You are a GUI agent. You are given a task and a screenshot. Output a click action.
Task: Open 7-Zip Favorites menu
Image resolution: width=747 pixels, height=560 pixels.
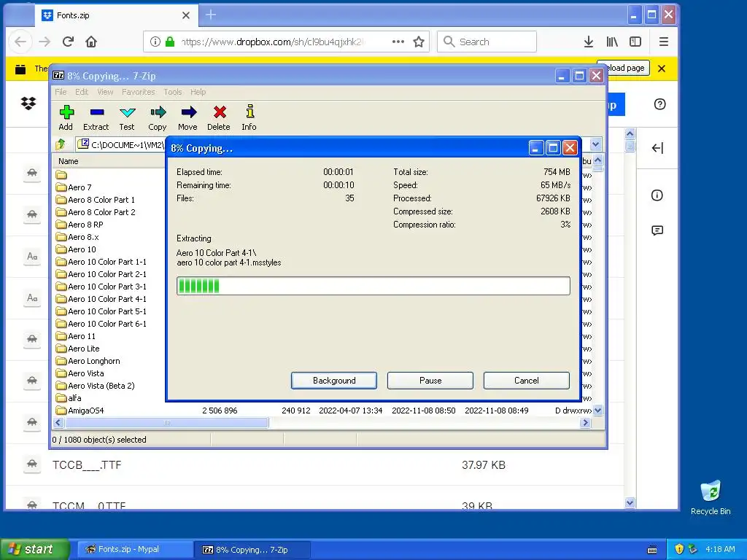pos(138,92)
